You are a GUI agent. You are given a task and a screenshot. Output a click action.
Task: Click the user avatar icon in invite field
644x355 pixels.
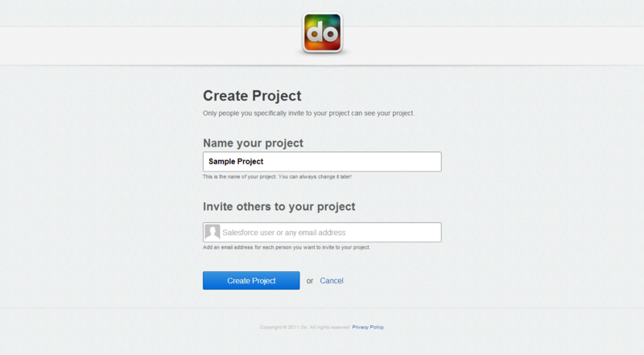213,232
